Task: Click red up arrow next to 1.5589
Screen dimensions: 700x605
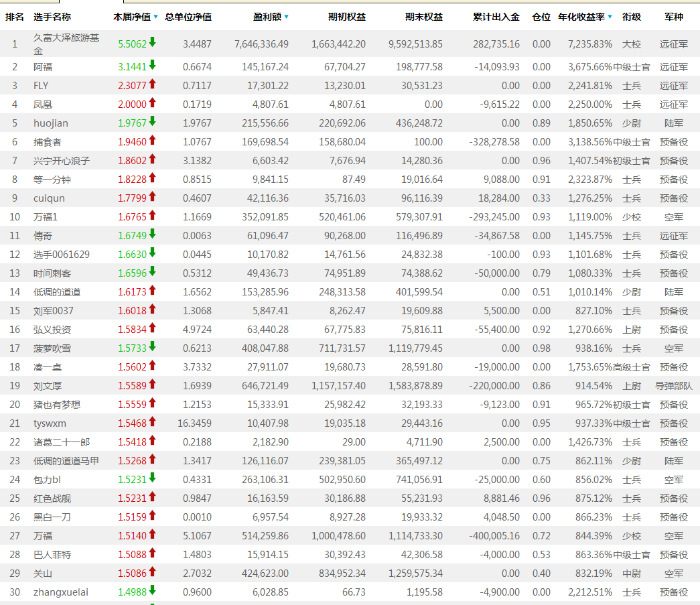Action: click(x=152, y=383)
